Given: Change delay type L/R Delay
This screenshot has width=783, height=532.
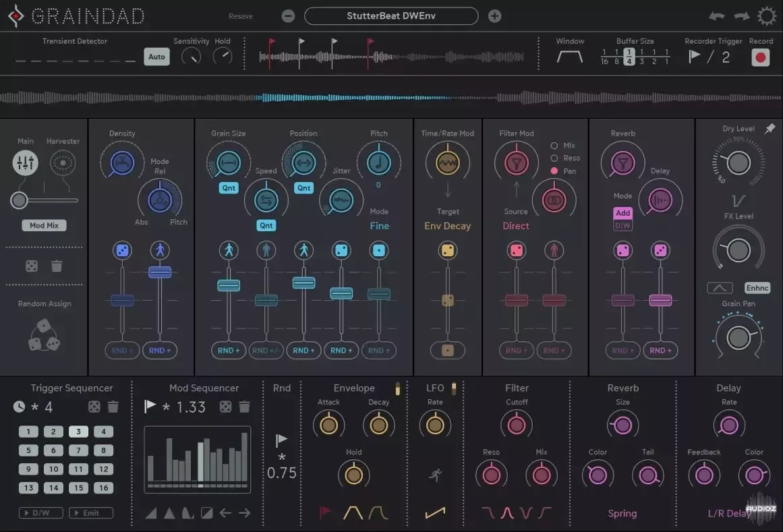Looking at the screenshot, I should 729,513.
